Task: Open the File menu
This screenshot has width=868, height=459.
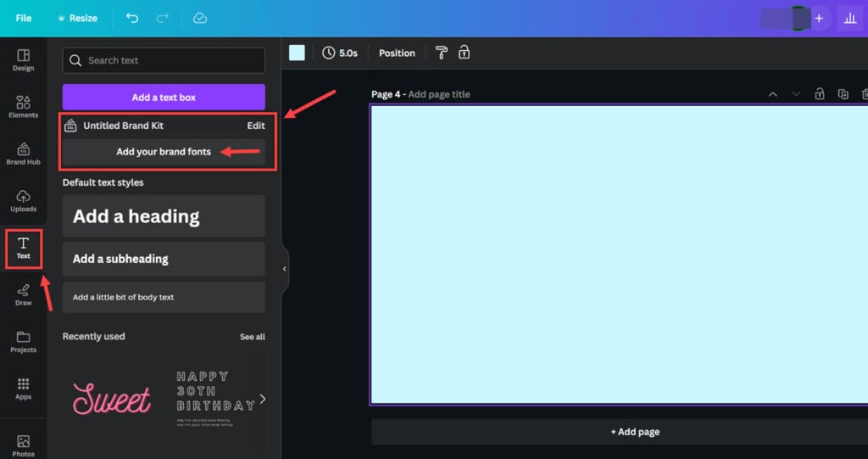Action: tap(23, 19)
